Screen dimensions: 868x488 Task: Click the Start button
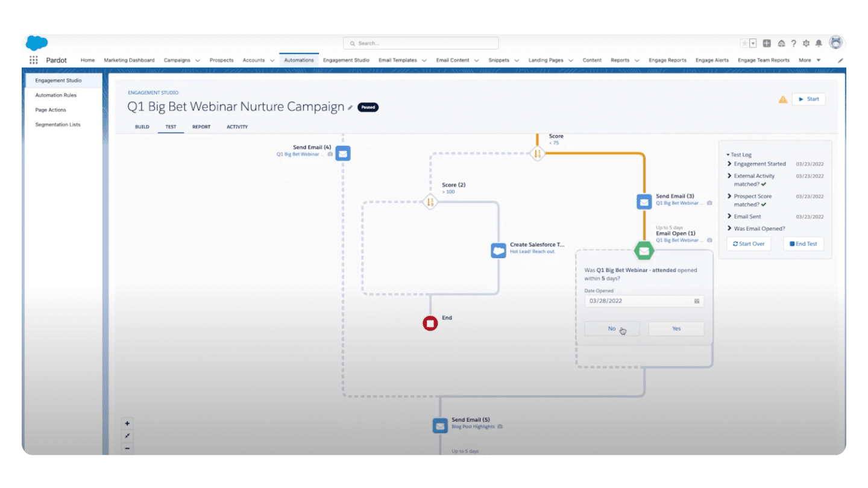point(808,99)
